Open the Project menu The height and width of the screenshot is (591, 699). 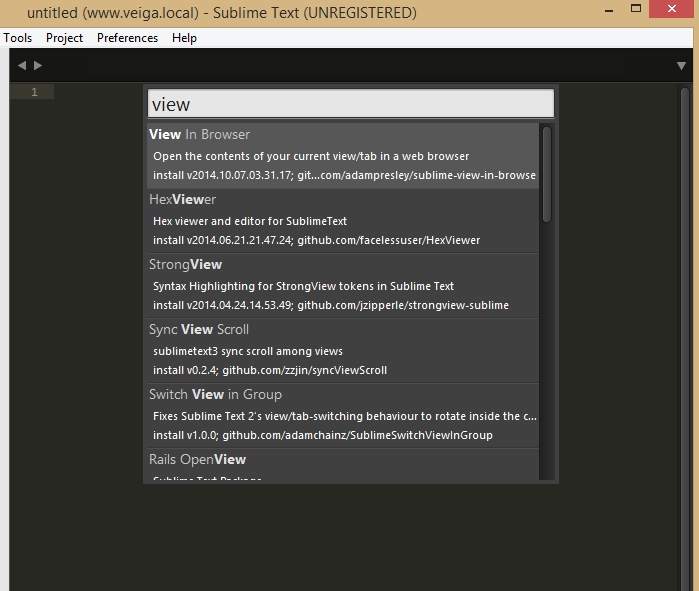click(x=64, y=38)
